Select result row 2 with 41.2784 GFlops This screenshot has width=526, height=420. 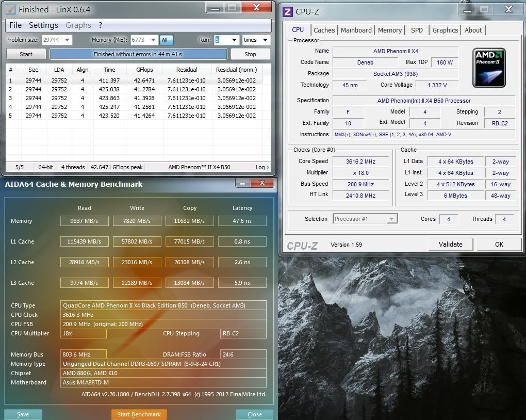tap(134, 89)
